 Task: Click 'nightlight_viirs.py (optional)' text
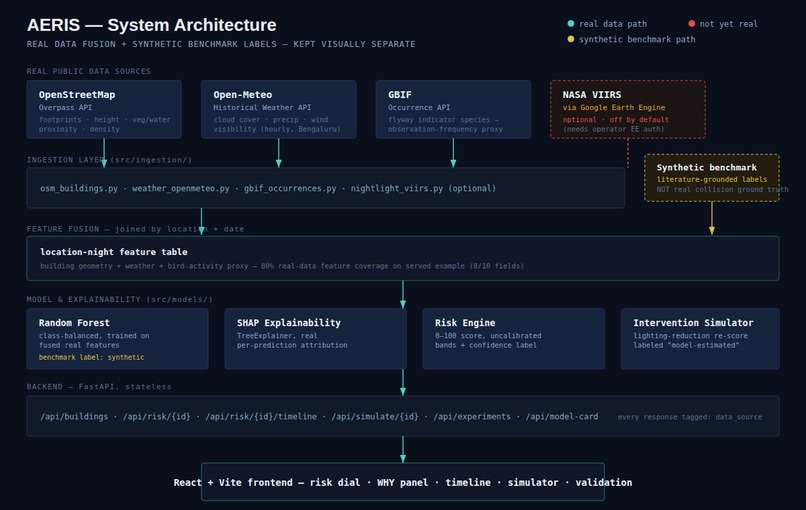tap(424, 188)
